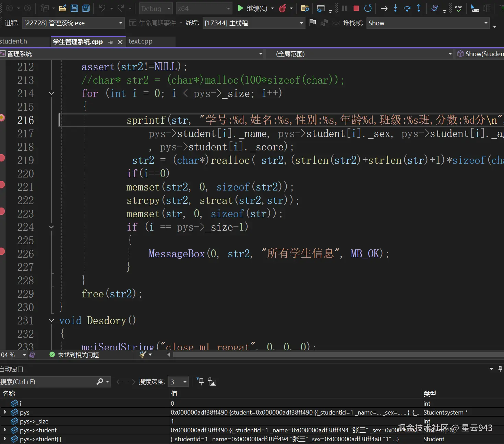Toggle the breakpoint on line 226
The height and width of the screenshot is (444, 504).
[x=2, y=251]
